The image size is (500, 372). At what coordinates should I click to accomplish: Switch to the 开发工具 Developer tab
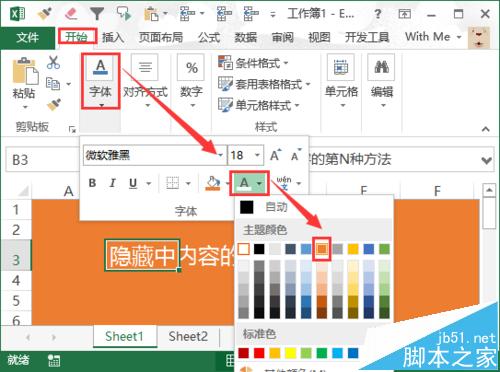[367, 37]
